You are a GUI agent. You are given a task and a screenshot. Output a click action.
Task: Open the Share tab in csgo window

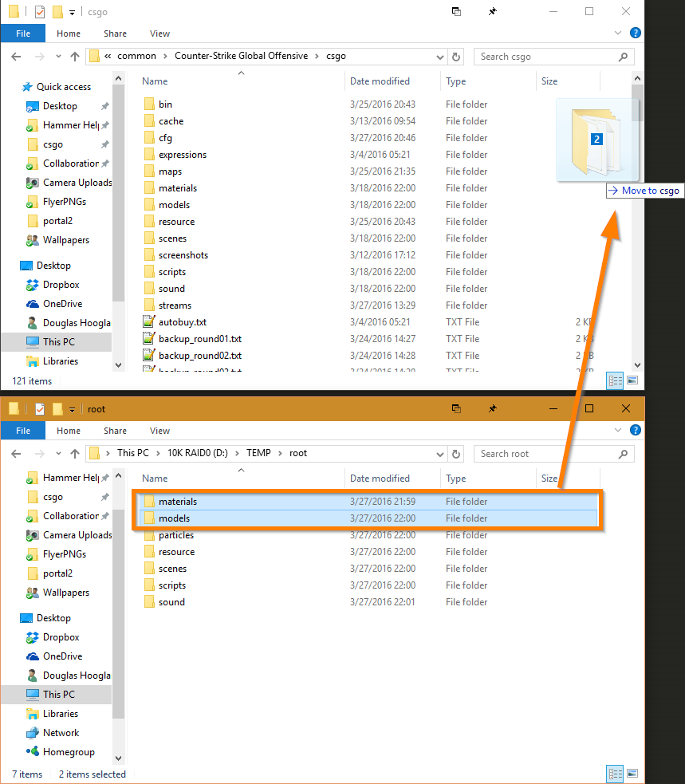point(115,33)
